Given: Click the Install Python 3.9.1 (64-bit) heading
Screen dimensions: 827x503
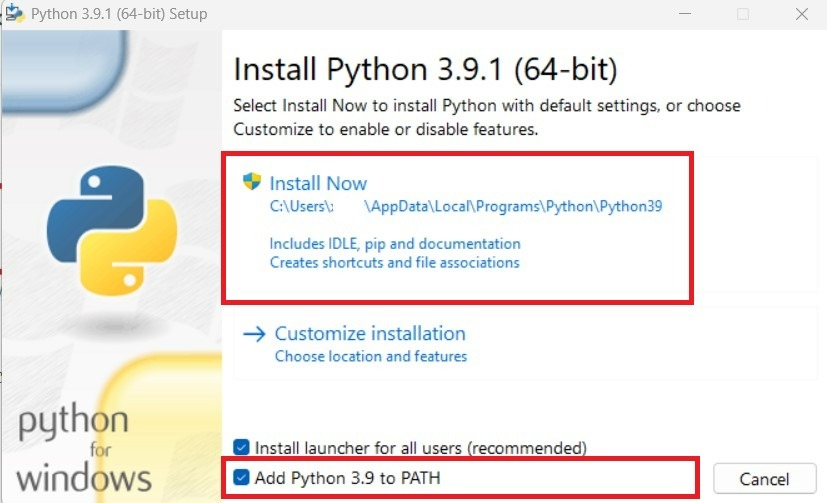Looking at the screenshot, I should pos(425,70).
